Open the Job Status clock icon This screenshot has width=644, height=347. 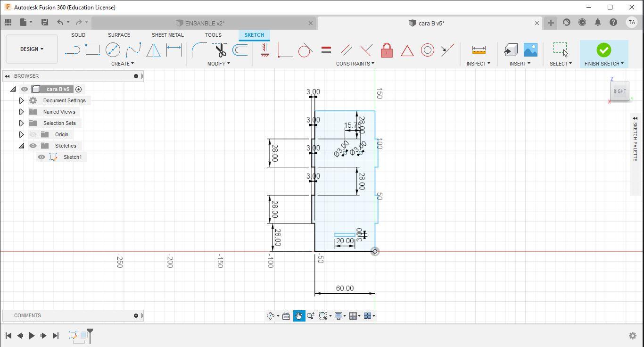pos(582,22)
